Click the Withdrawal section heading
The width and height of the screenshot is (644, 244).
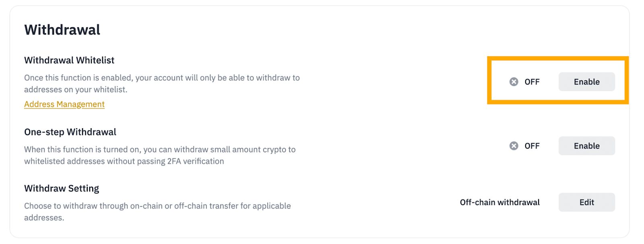pyautogui.click(x=62, y=30)
